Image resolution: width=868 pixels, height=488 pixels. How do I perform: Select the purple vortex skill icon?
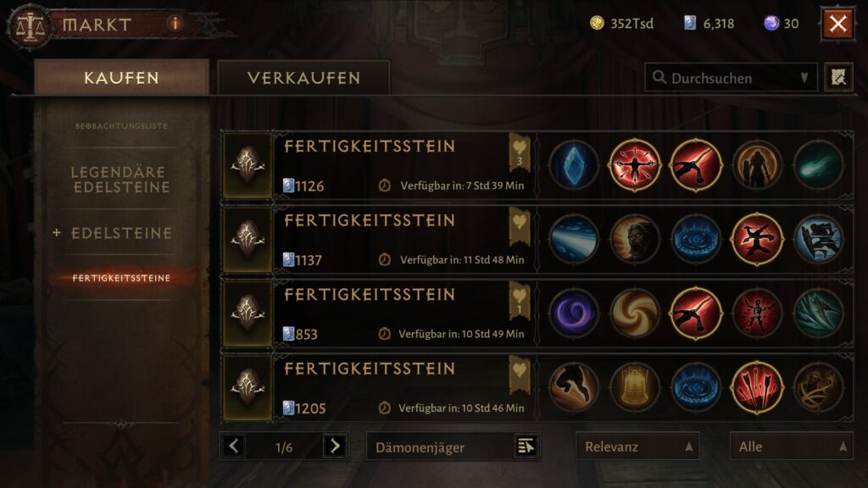(x=574, y=313)
